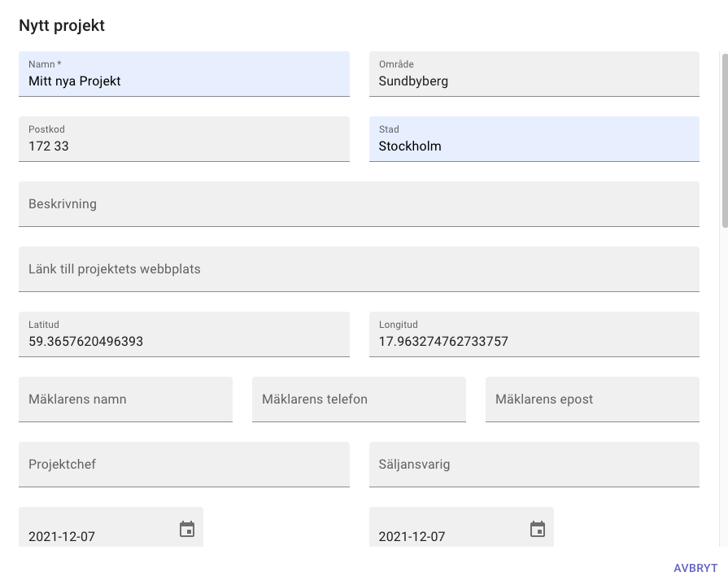Screen dimensions: 728x585
Task: Focus the Mäklarens telefon field
Action: pos(359,399)
